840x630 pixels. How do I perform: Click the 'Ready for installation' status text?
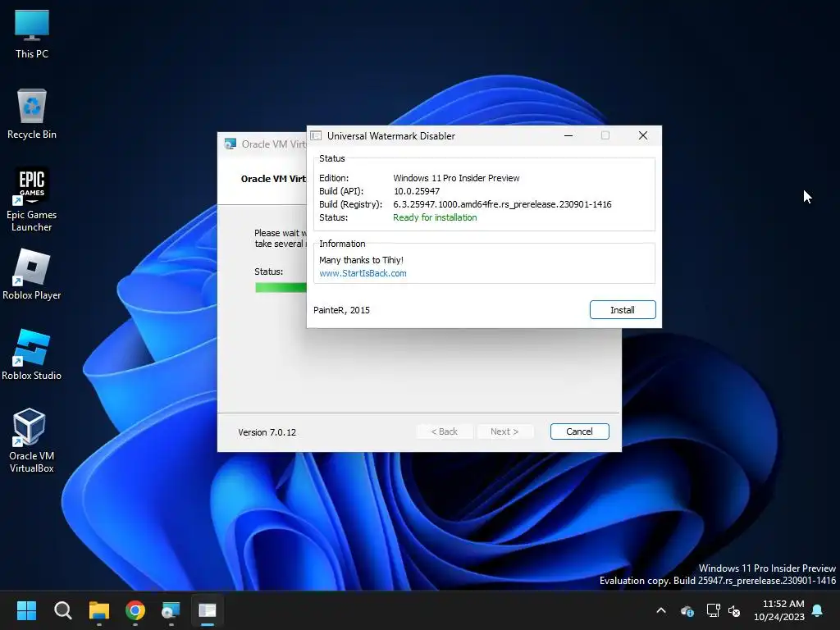(435, 217)
